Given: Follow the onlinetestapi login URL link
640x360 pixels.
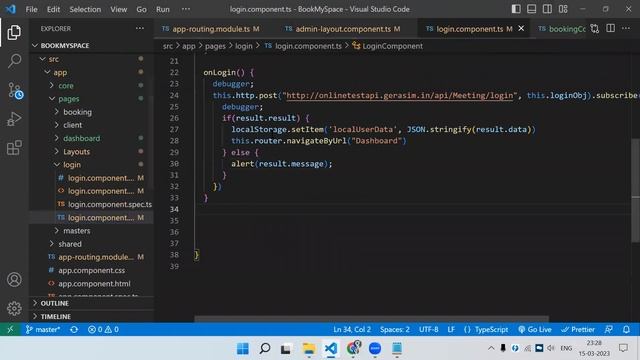Looking at the screenshot, I should [400, 95].
